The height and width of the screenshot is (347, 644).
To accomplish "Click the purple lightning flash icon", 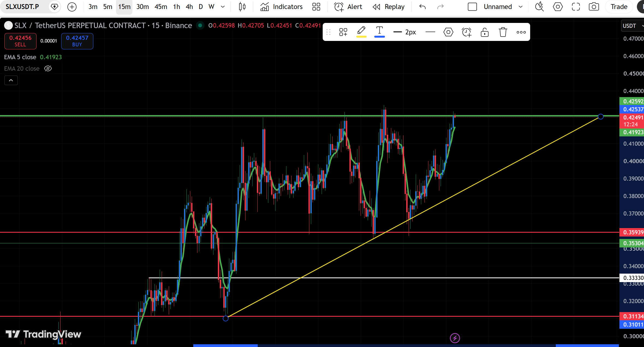I will 455,338.
